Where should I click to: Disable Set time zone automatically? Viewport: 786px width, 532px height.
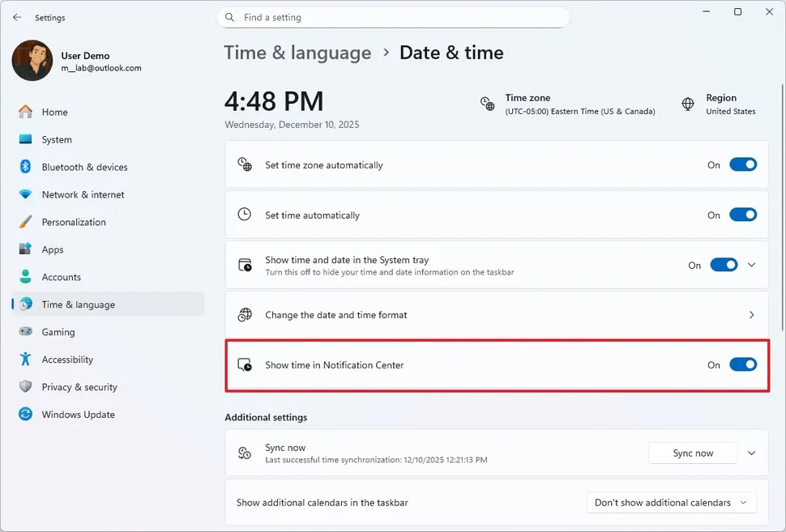[x=742, y=164]
